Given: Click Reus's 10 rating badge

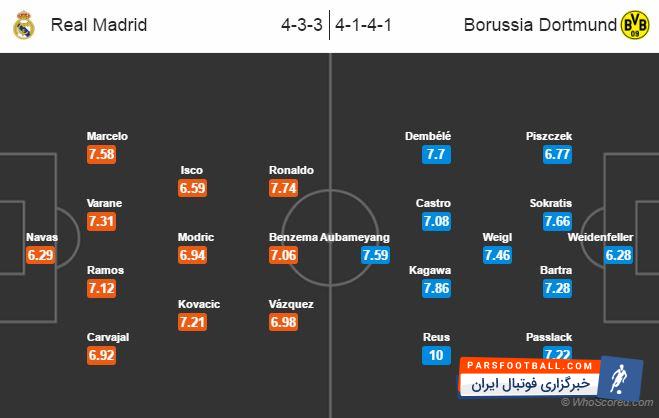Looking at the screenshot, I should pyautogui.click(x=435, y=356).
